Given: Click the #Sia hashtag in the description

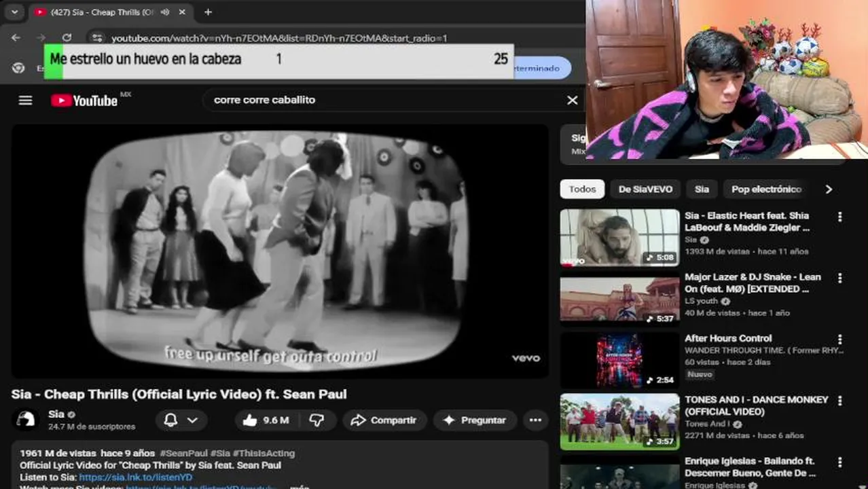Looking at the screenshot, I should pyautogui.click(x=220, y=453).
